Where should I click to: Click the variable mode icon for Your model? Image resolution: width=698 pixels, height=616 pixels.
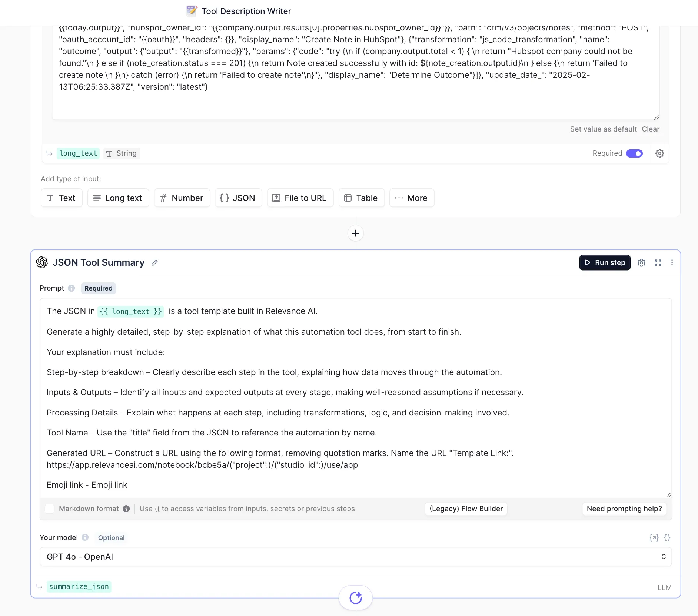point(654,538)
